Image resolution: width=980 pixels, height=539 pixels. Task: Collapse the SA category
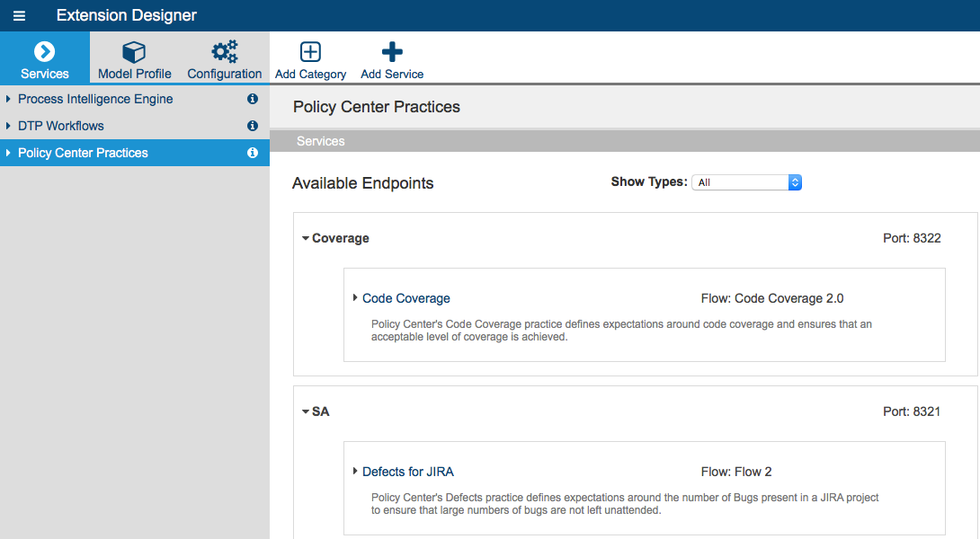pyautogui.click(x=306, y=411)
